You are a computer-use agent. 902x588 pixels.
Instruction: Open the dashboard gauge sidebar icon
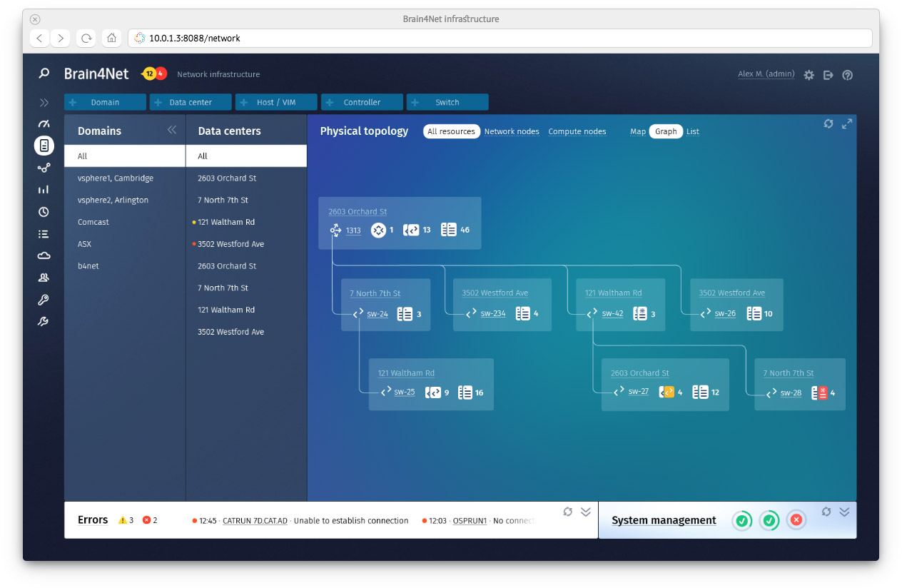(x=44, y=124)
